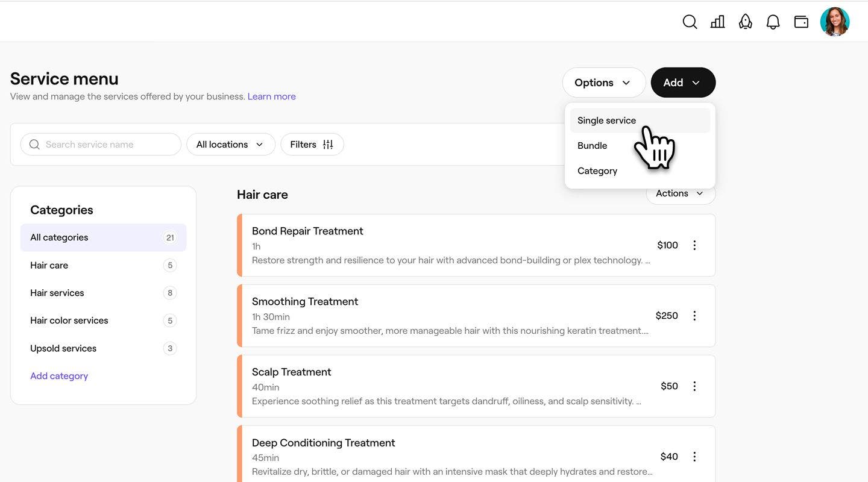Click the rocket icon in top bar
The image size is (868, 482).
tap(746, 22)
